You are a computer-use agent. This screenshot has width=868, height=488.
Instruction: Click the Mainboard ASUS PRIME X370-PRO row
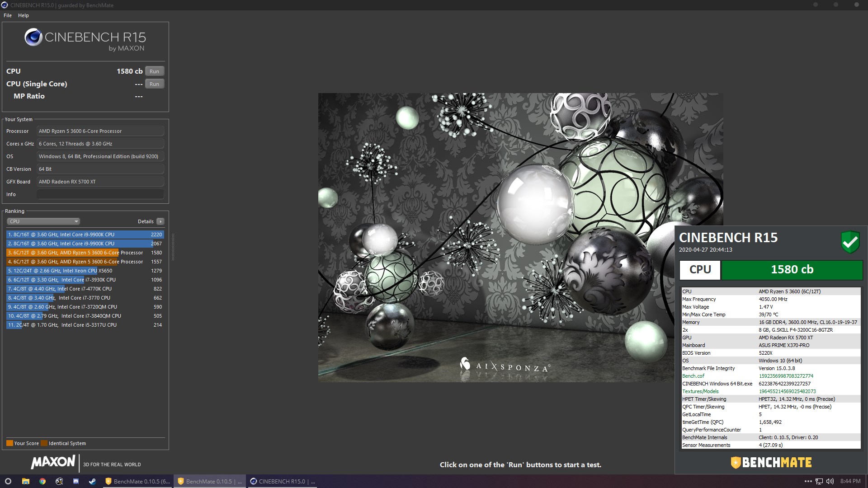771,345
